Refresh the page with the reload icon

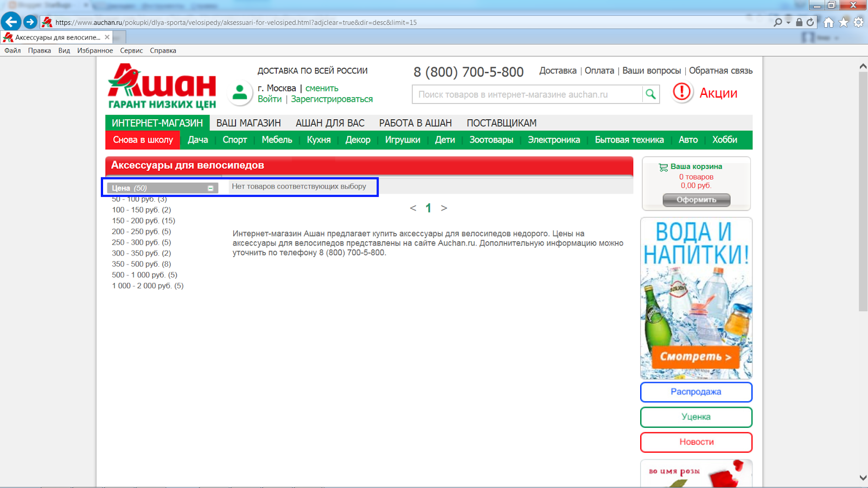(x=810, y=22)
